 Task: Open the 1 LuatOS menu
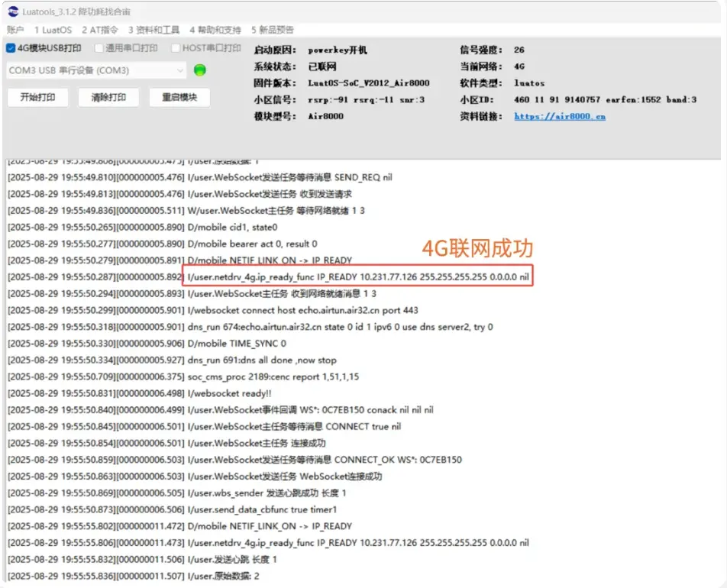tap(53, 30)
